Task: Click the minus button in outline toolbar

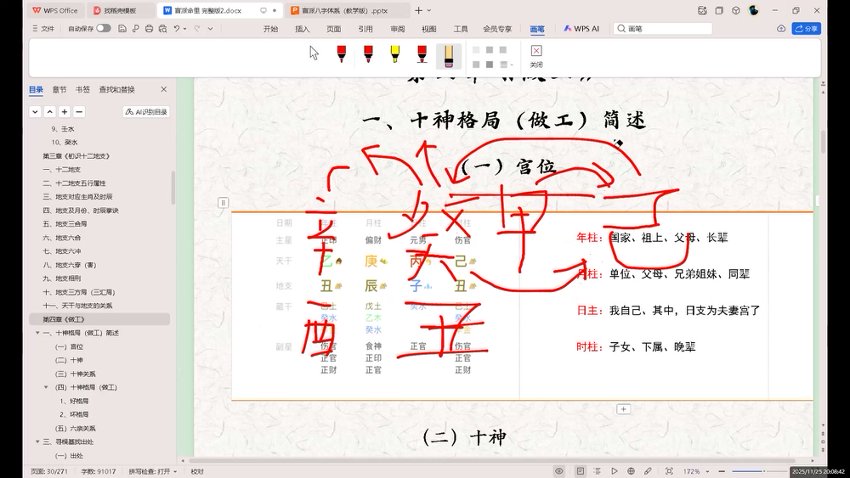Action: point(79,112)
